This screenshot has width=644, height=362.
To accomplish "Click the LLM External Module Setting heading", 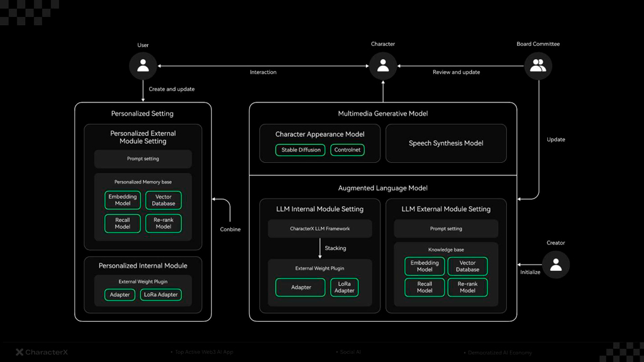I will (x=446, y=209).
